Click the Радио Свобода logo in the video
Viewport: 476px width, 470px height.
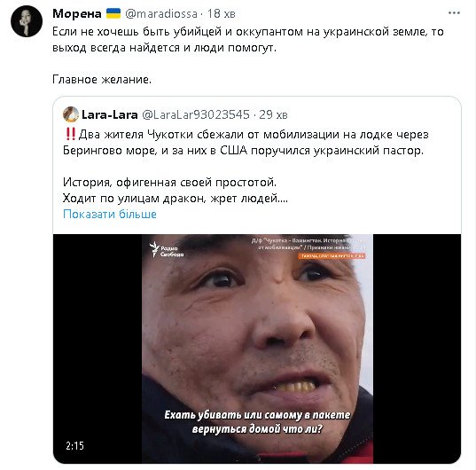coord(167,250)
